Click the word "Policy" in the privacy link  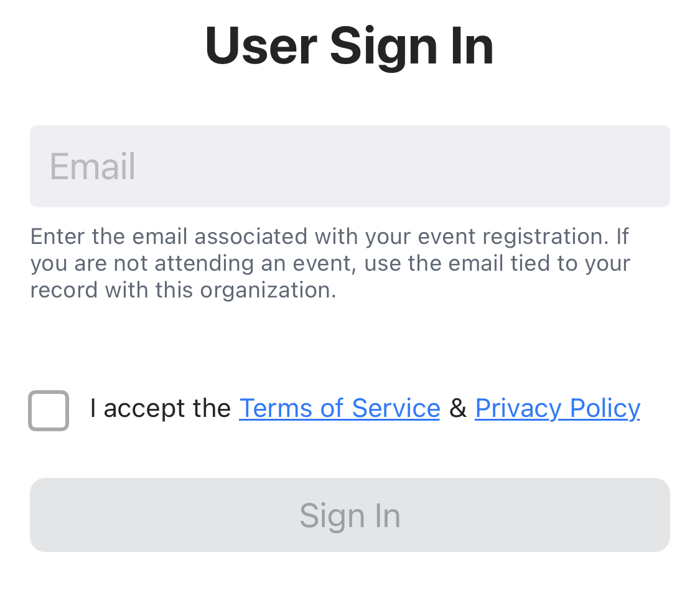(x=605, y=408)
